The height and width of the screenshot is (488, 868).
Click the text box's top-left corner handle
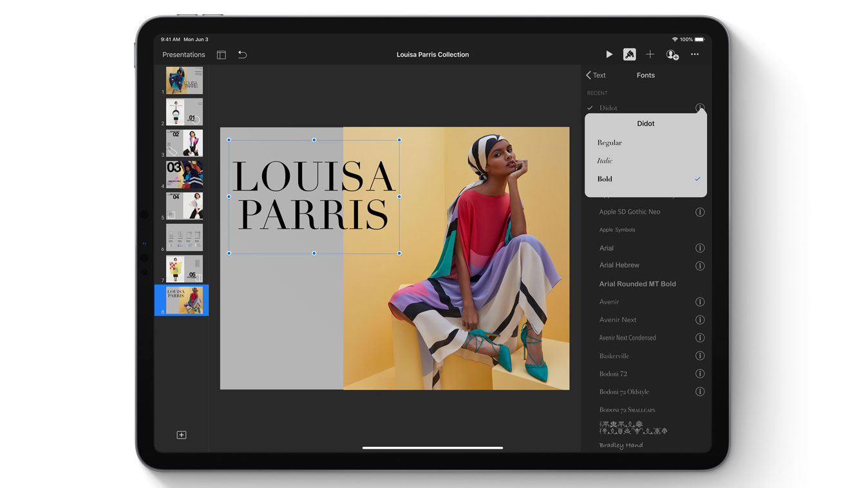click(229, 140)
